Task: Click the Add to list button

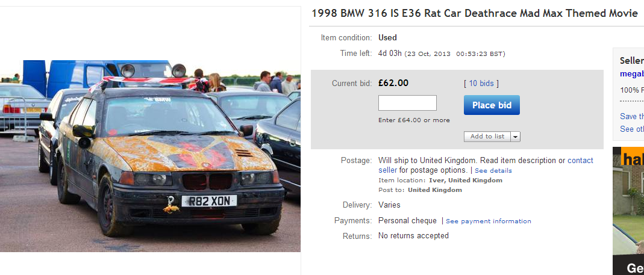Action: click(487, 137)
